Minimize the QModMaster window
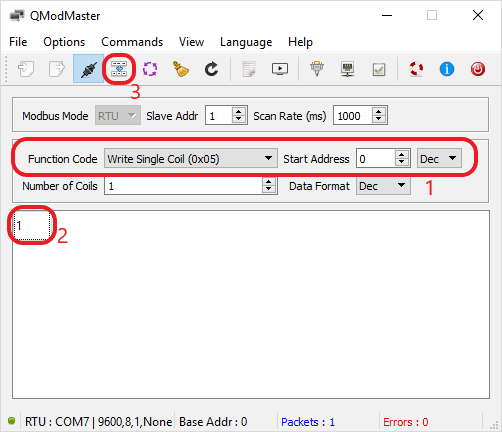502x432 pixels. coord(387,15)
